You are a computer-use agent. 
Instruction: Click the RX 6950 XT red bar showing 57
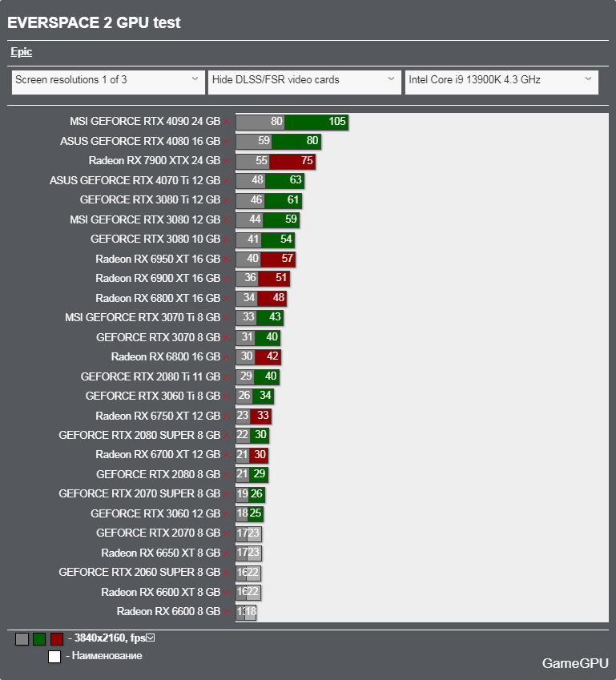pos(278,259)
